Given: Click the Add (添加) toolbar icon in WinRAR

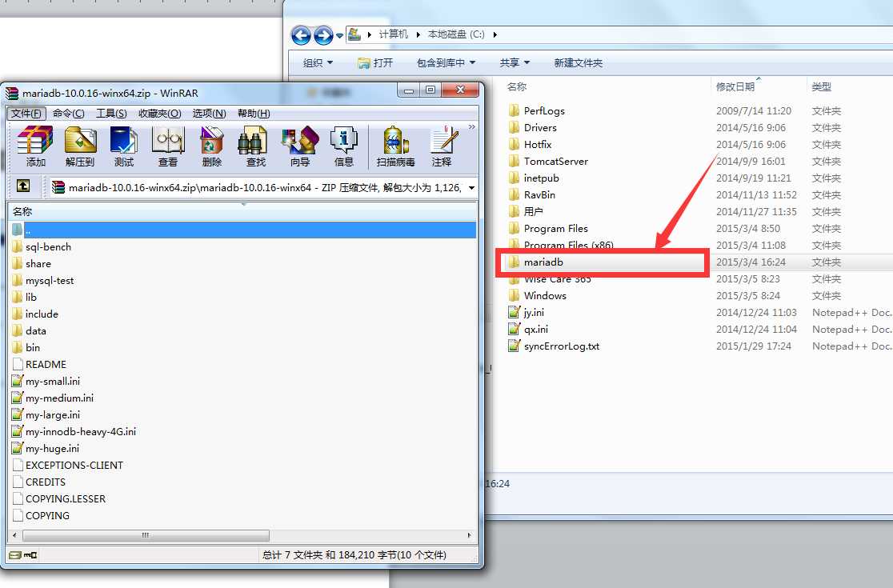Looking at the screenshot, I should click(x=35, y=147).
